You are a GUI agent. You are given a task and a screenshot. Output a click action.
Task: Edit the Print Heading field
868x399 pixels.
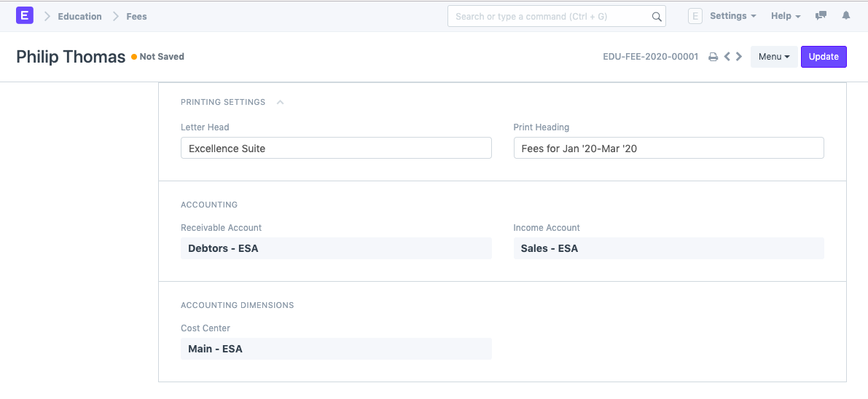click(x=668, y=149)
